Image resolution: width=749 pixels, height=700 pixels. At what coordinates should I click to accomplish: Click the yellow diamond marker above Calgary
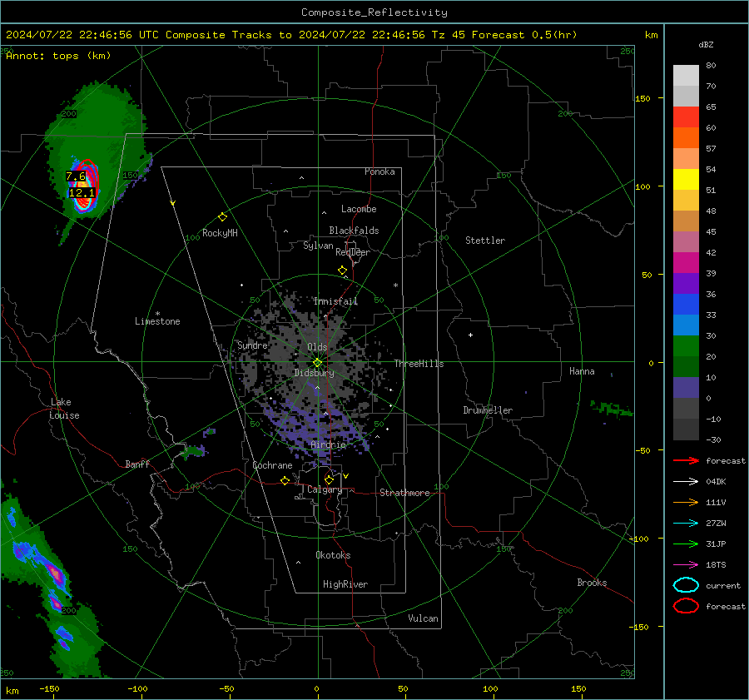pyautogui.click(x=329, y=479)
